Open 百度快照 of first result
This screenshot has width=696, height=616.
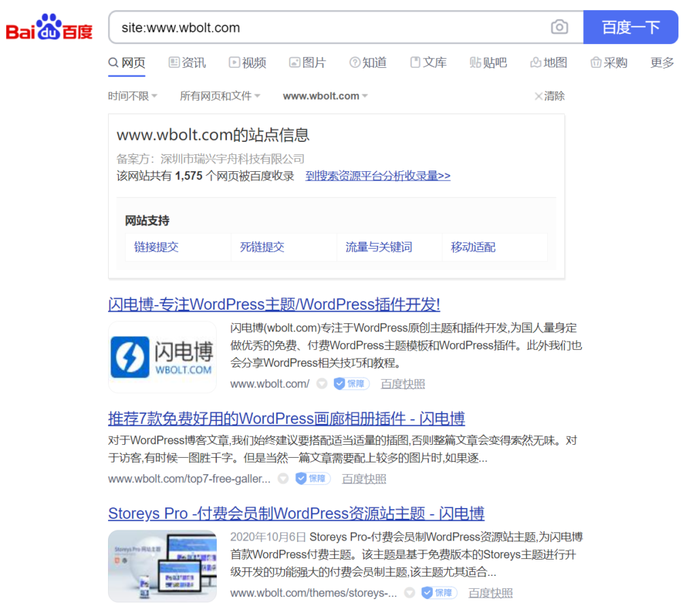coord(402,384)
